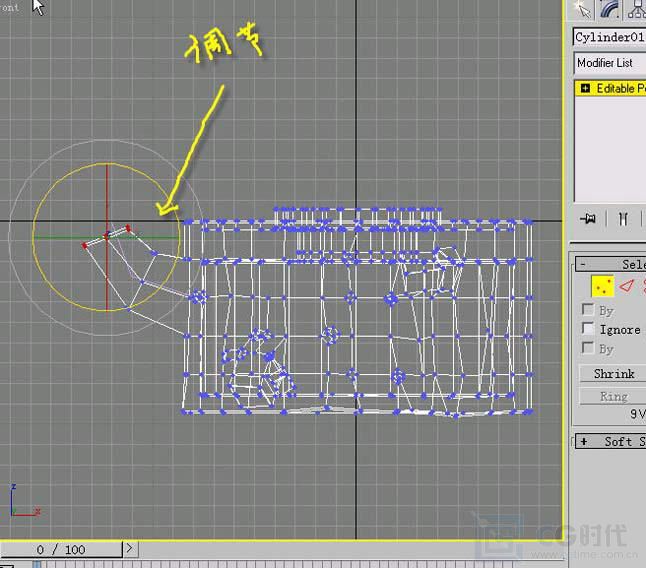The image size is (646, 568).
Task: Click the Front viewport label
Action: point(9,7)
